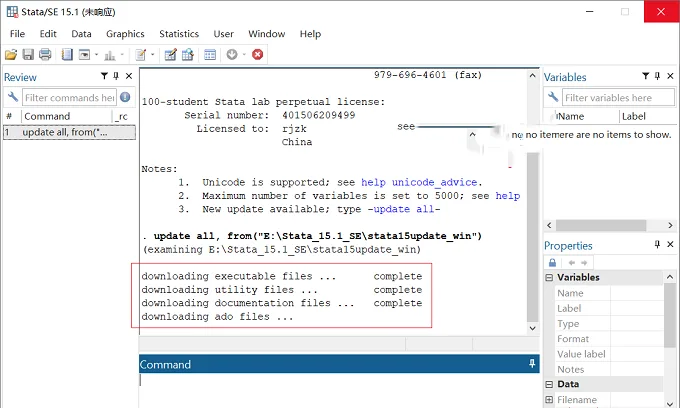Click the wrench icon in the Review panel
The image size is (680, 408).
point(13,97)
